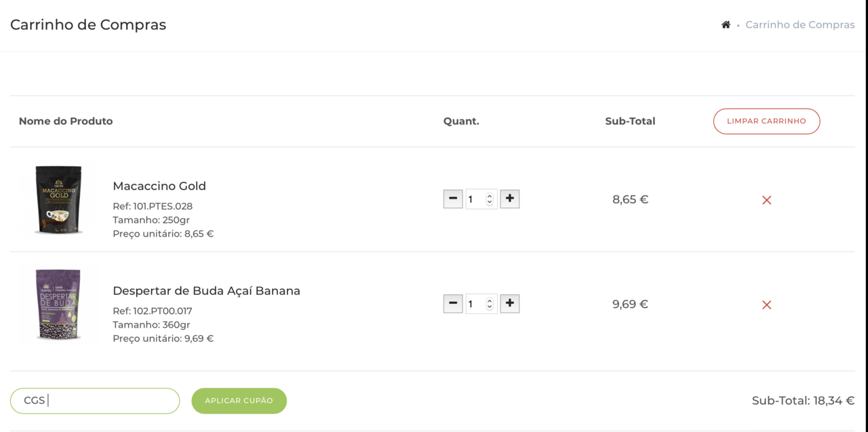Open the Macaccino Gold product name link

point(159,186)
